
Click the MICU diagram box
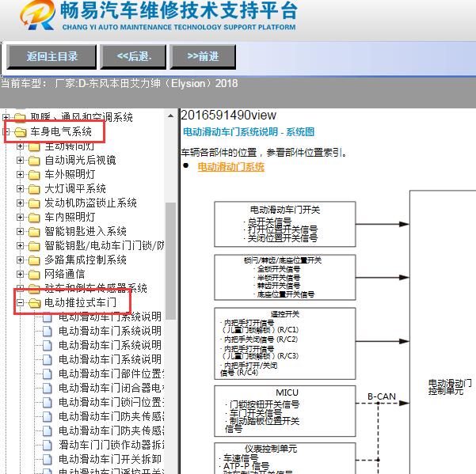[285, 411]
